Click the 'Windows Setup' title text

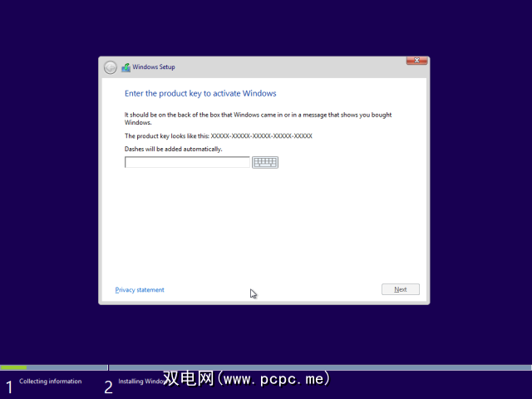154,66
